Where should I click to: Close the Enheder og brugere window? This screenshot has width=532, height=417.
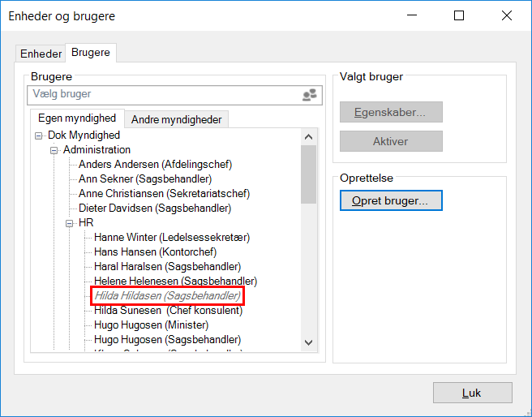[x=507, y=15]
